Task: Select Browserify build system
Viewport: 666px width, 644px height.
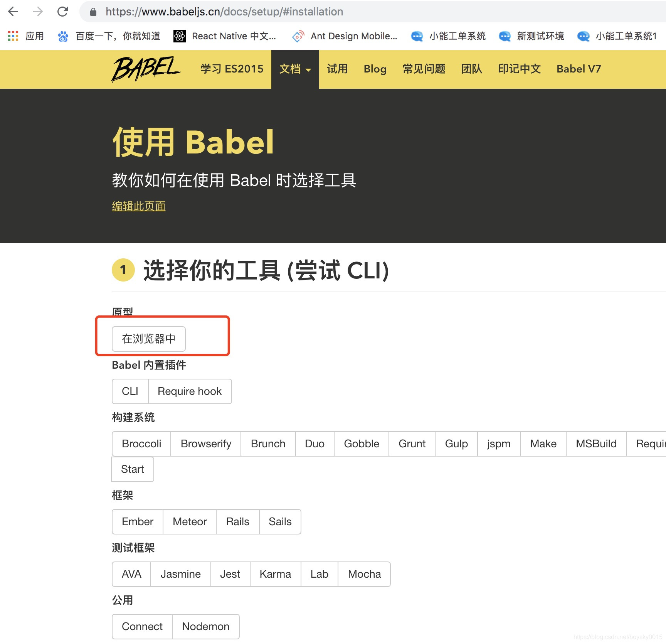Action: coord(205,444)
